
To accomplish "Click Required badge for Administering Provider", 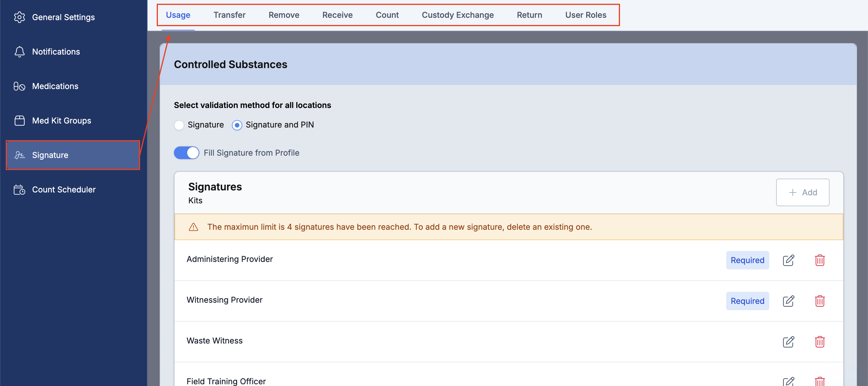I will coord(747,260).
